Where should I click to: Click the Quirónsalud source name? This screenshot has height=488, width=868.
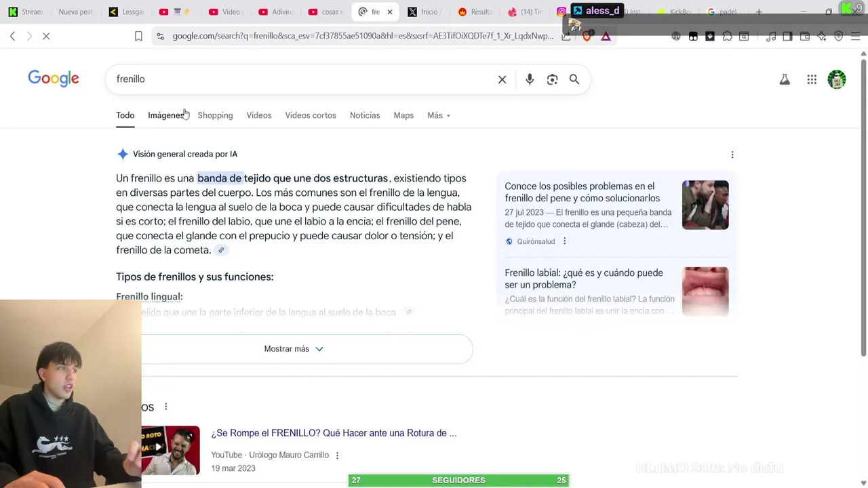pos(536,241)
